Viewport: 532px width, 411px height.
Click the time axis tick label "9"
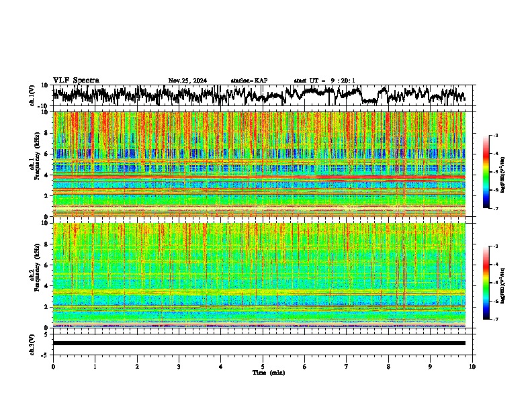430,367
